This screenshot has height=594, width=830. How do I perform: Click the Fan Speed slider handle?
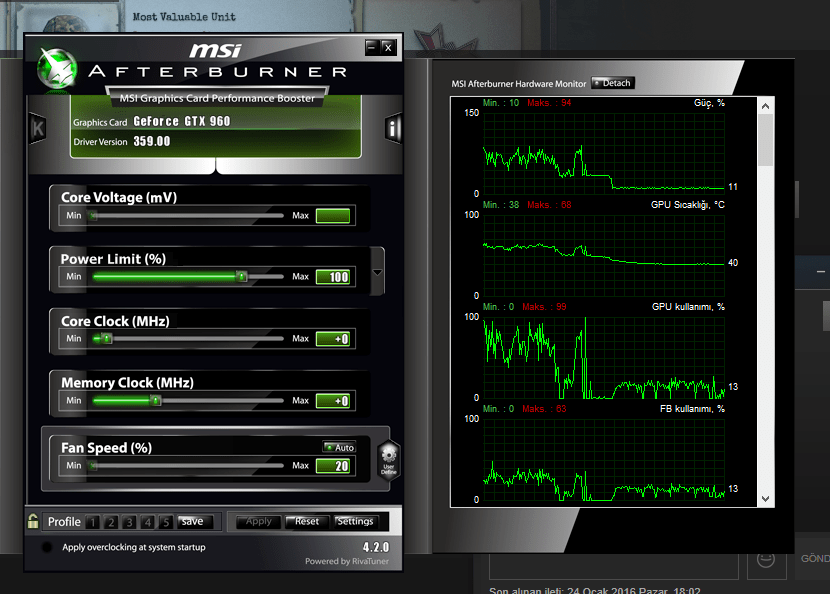93,465
